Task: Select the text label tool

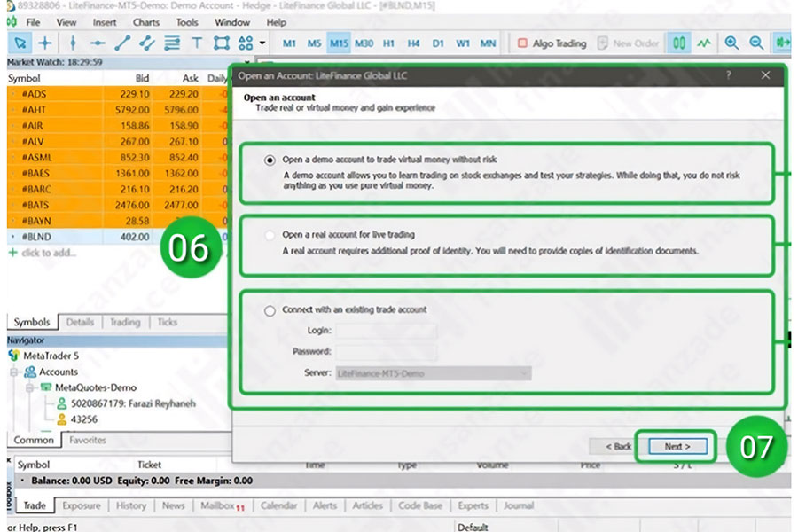Action: [x=197, y=43]
